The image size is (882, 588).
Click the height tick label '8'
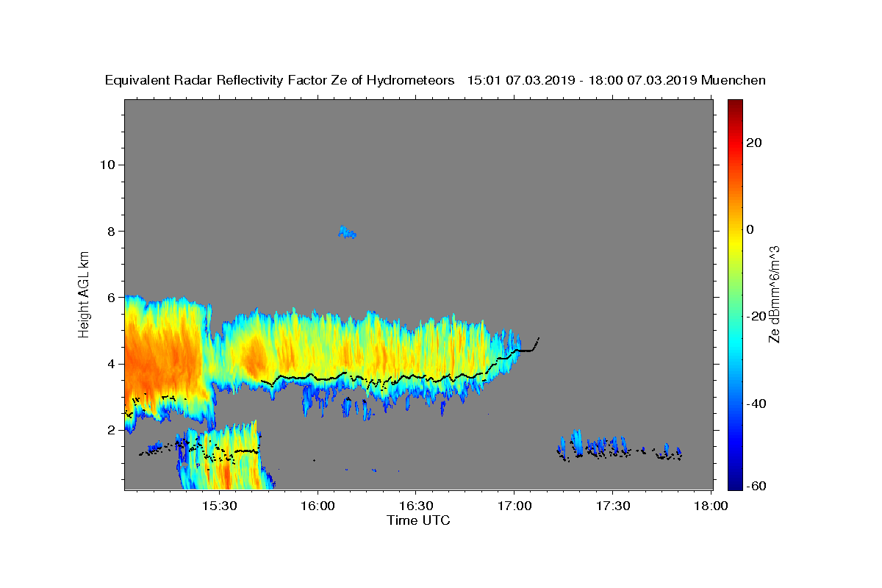pos(111,231)
